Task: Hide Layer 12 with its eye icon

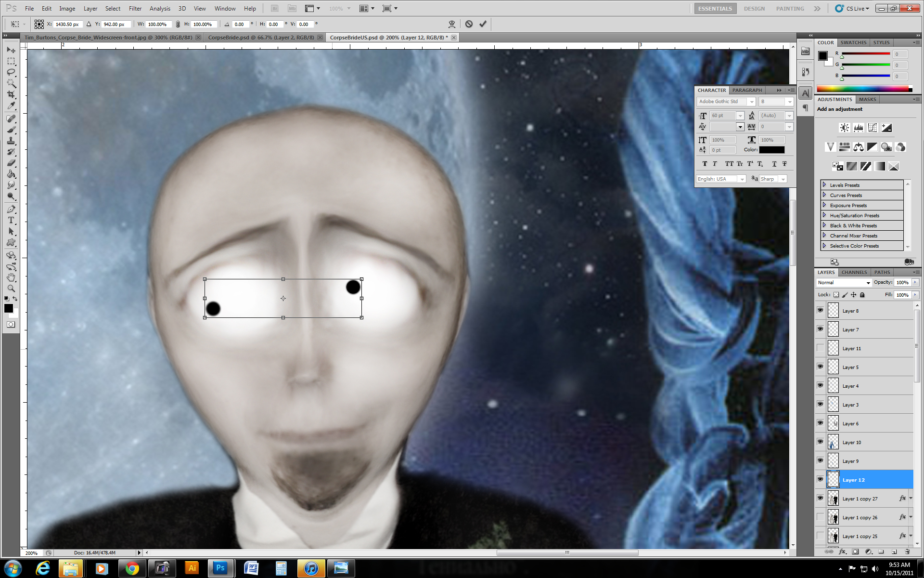Action: click(x=820, y=480)
